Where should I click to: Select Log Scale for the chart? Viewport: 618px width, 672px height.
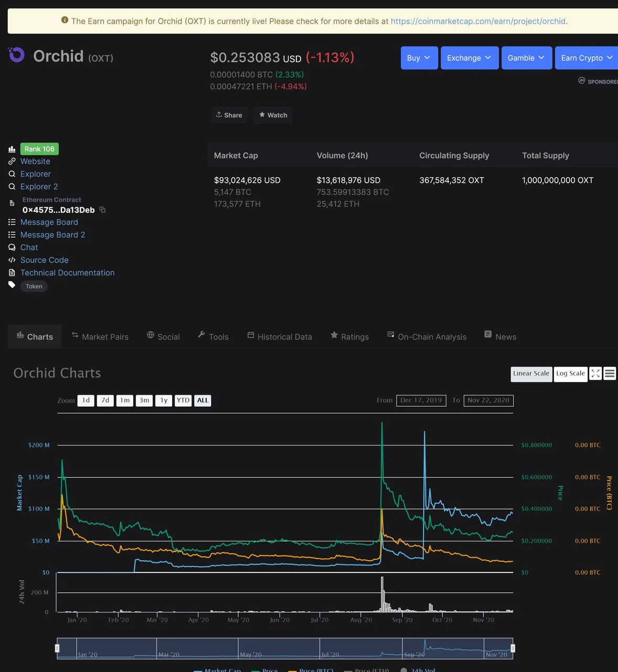[x=571, y=374]
